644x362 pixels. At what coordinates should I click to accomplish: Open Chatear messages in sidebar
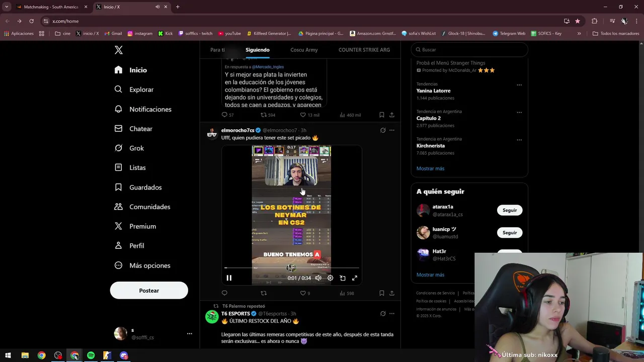tap(133, 129)
